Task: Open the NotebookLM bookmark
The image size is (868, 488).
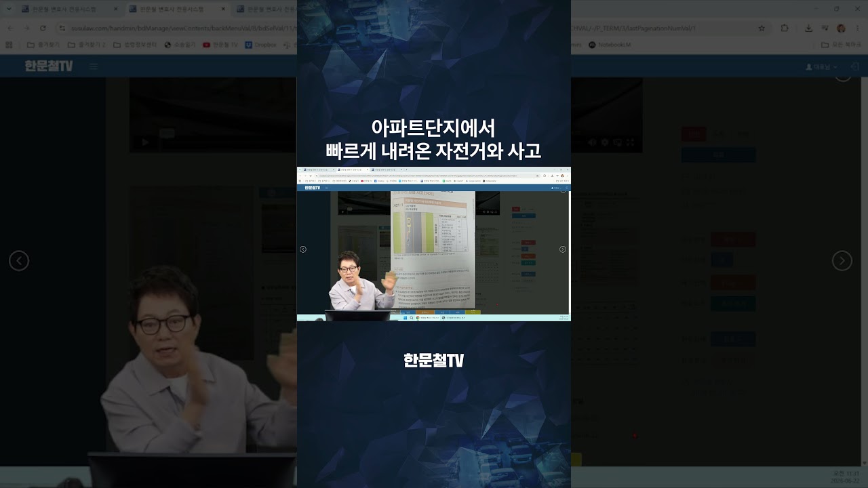Action: pos(610,45)
